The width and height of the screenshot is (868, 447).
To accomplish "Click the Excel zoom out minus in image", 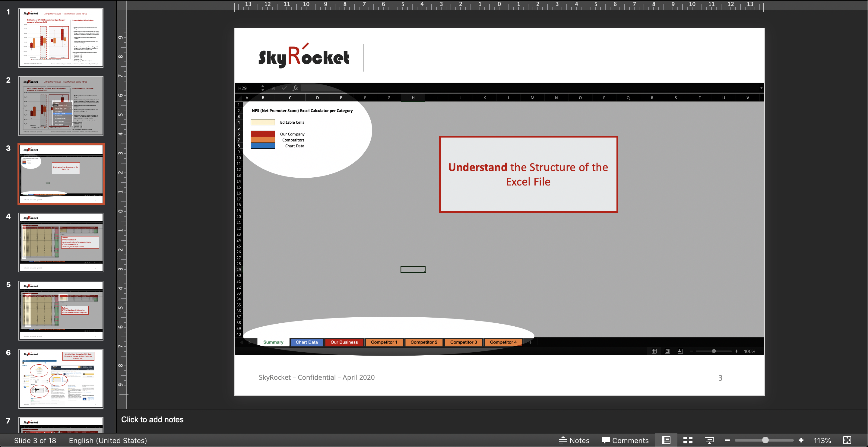I will tap(692, 351).
